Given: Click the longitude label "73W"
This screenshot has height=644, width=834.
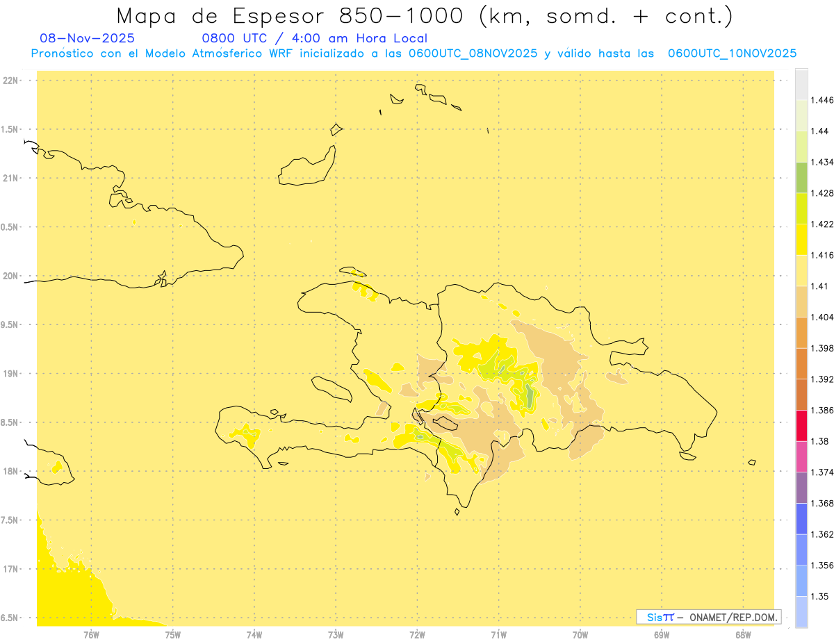Looking at the screenshot, I should pyautogui.click(x=336, y=634).
